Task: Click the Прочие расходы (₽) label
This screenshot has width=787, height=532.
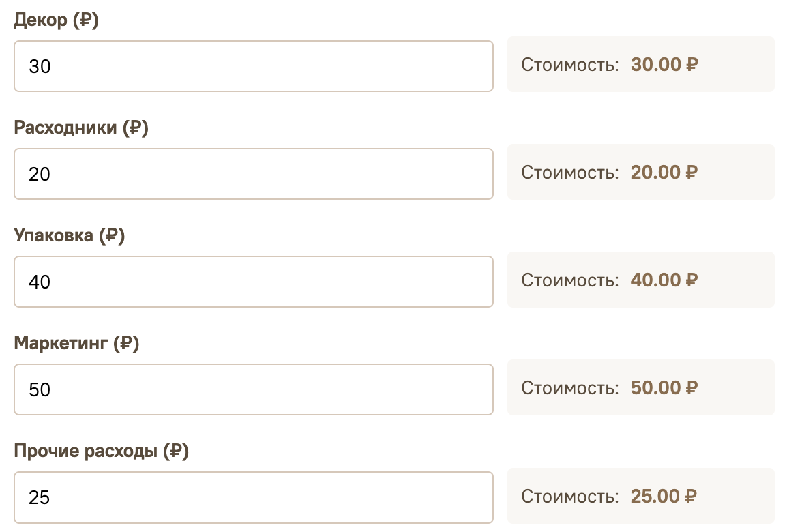Action: tap(102, 451)
